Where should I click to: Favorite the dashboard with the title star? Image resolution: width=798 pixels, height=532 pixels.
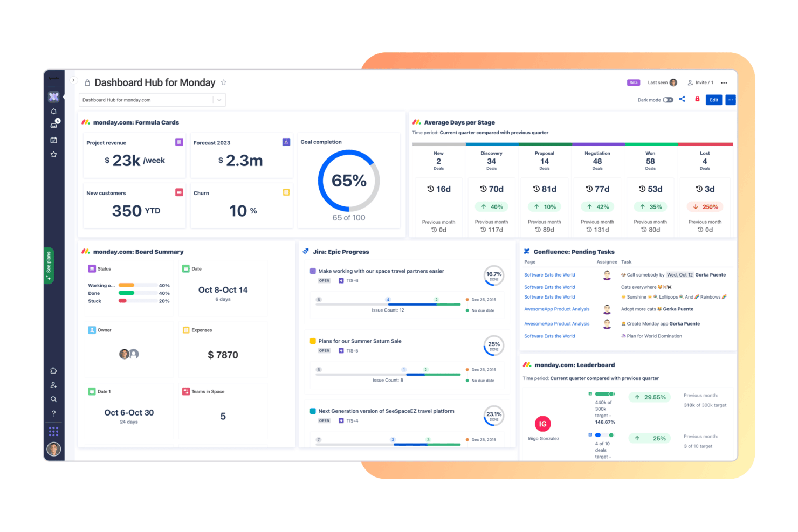(x=224, y=82)
